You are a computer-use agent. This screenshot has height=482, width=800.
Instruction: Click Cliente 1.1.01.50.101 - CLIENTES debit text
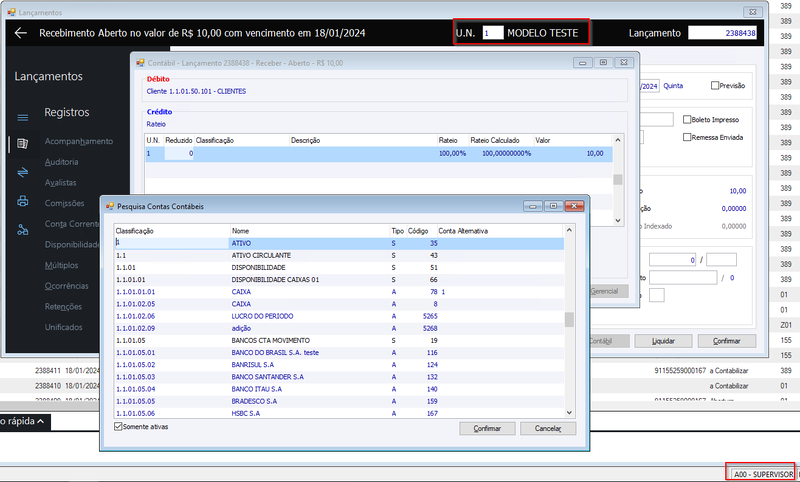point(196,91)
